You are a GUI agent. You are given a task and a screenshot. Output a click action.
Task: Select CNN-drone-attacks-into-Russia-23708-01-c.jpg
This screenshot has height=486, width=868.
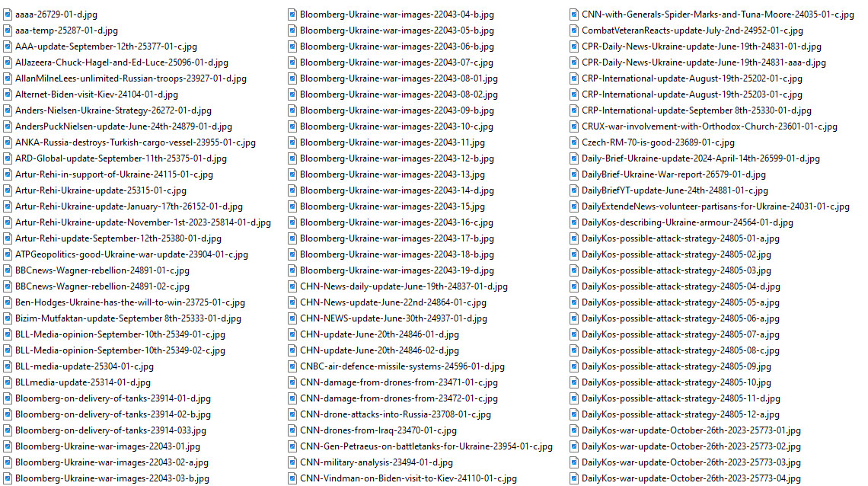click(395, 414)
